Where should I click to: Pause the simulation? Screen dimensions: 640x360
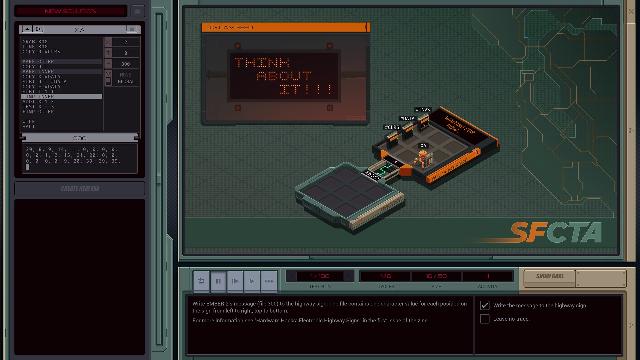(x=218, y=281)
